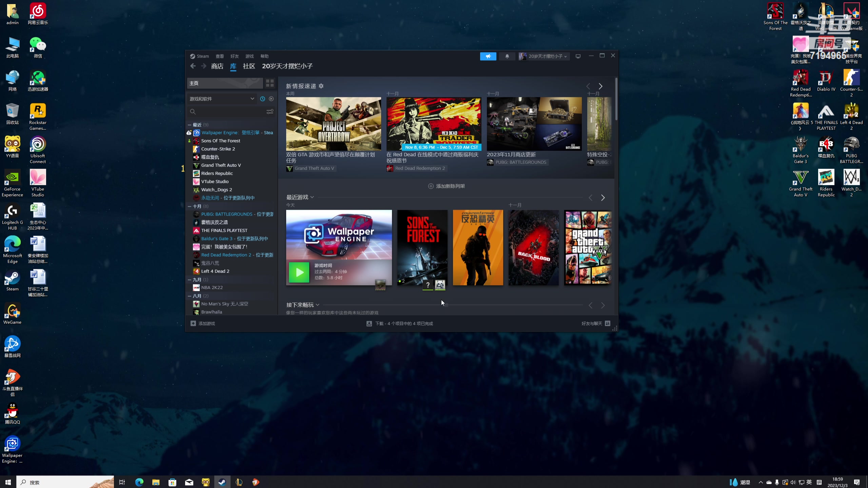Image resolution: width=868 pixels, height=488 pixels.
Task: Open Windows Start menu
Action: tap(8, 482)
